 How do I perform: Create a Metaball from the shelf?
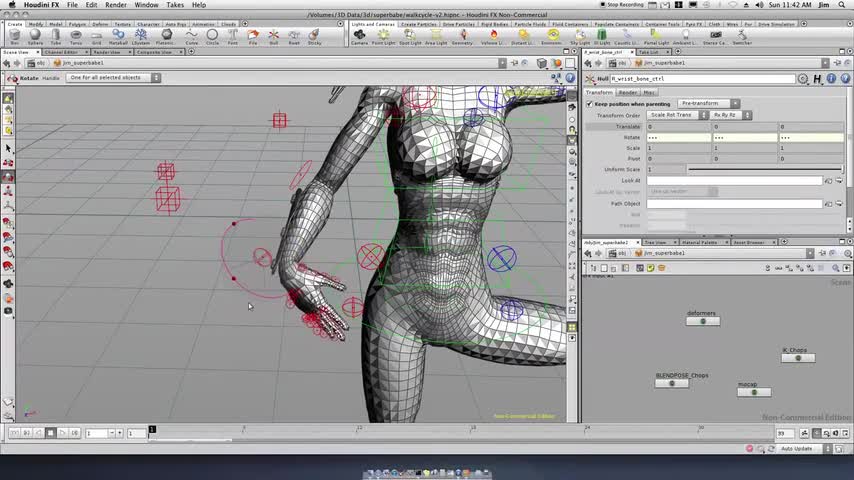(118, 36)
